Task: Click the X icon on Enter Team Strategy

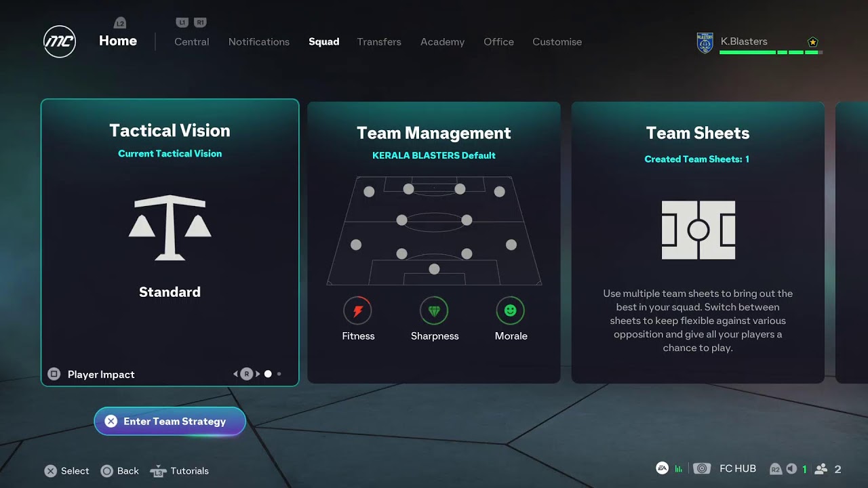Action: click(x=111, y=422)
